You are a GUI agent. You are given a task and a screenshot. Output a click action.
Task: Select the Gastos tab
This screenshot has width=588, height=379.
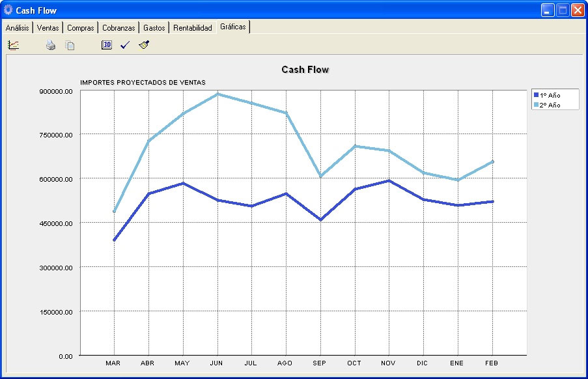point(154,28)
